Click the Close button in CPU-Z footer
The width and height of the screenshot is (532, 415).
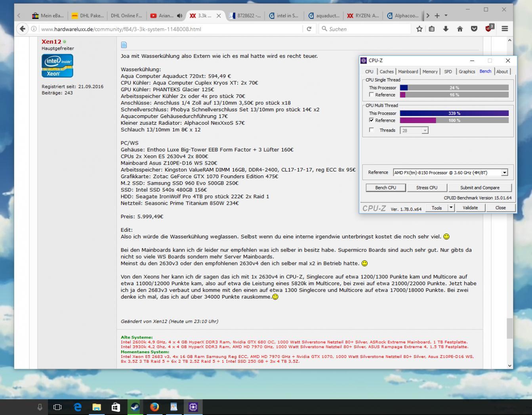tap(500, 207)
